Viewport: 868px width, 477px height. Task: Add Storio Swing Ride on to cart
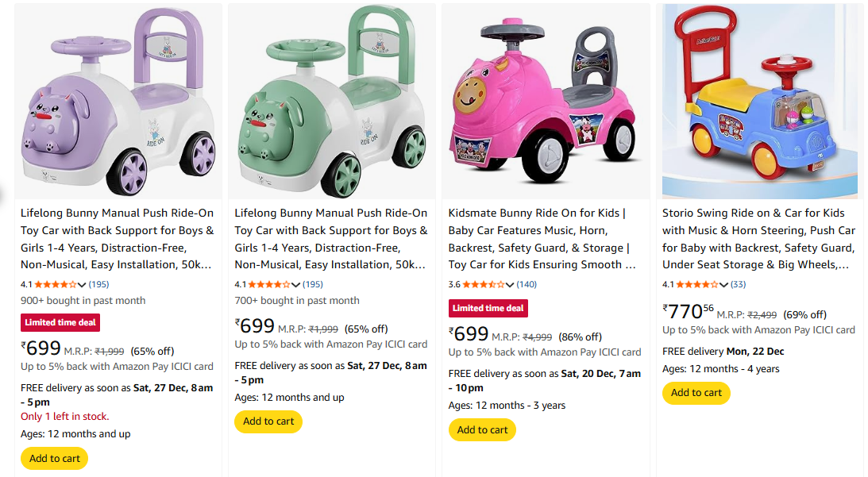(696, 393)
